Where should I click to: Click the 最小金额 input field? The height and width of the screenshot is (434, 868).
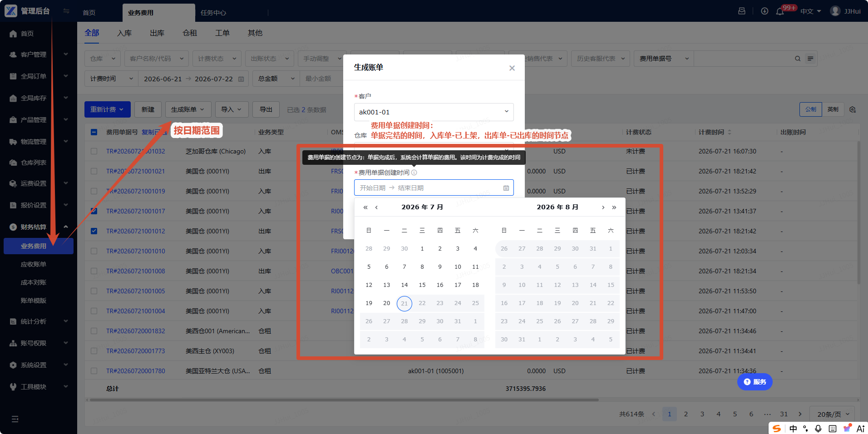pyautogui.click(x=319, y=79)
